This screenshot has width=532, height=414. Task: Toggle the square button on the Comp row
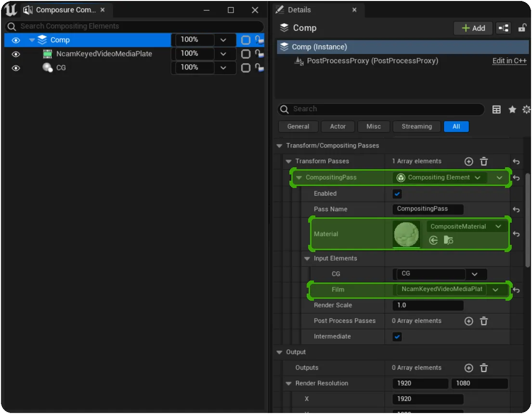[246, 40]
